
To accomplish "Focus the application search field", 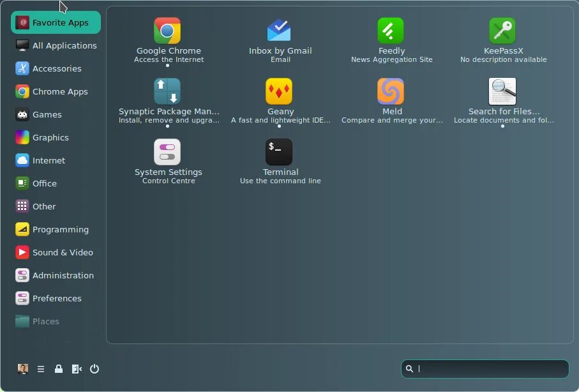I will click(485, 369).
